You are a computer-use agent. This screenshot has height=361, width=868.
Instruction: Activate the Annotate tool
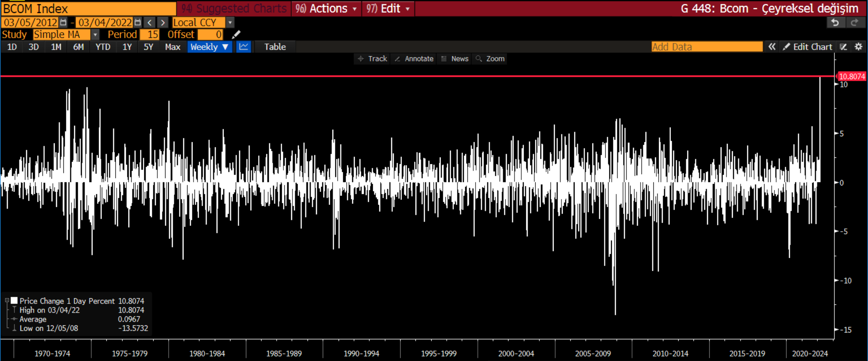coord(414,59)
